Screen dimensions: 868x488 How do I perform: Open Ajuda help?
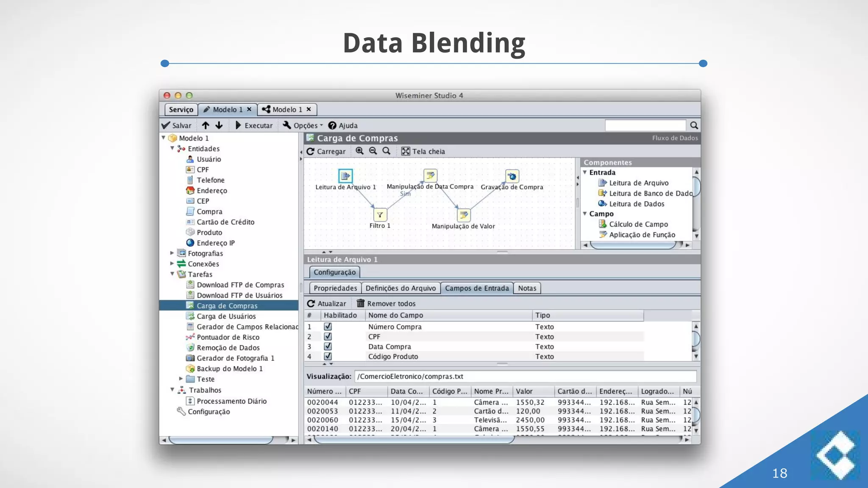[x=343, y=125]
